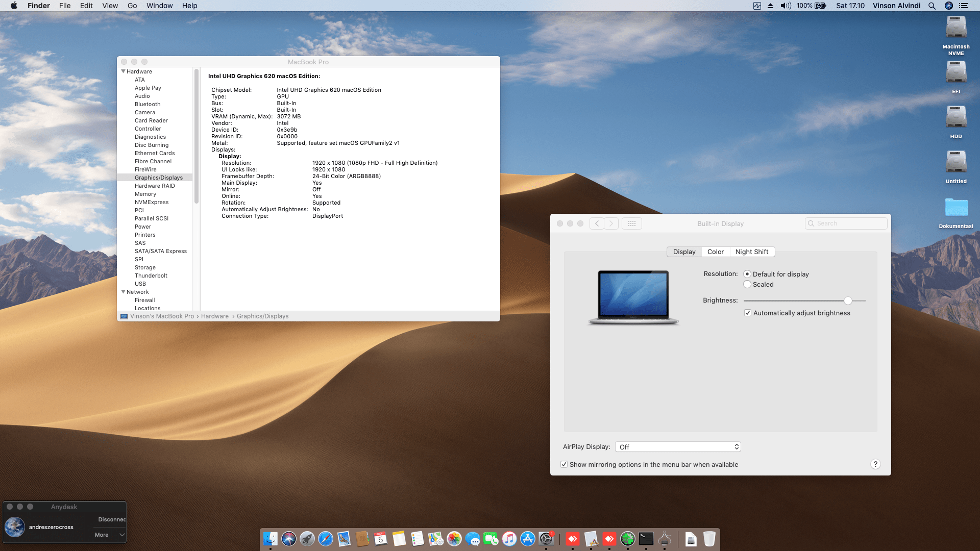Start FaceTime from the Dock
Screen dimensions: 980x551
492,539
